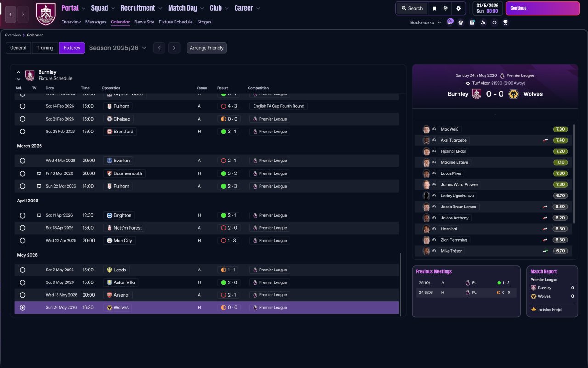Click Max Weiß's player portrait
The image size is (588, 368).
[x=426, y=129]
